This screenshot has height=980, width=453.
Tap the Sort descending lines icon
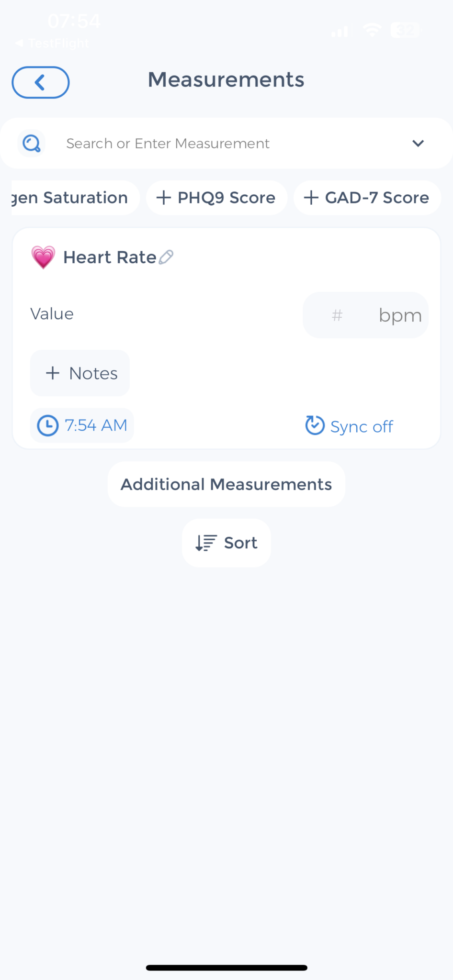point(206,543)
